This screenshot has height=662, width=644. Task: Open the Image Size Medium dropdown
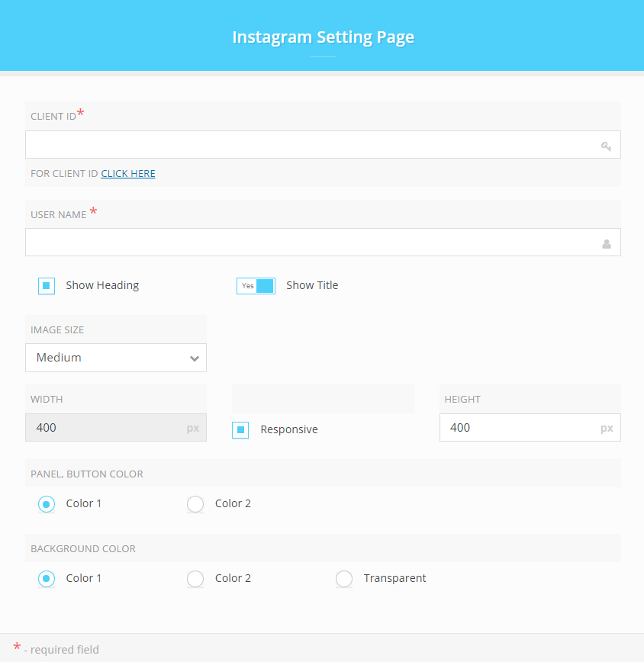[116, 358]
